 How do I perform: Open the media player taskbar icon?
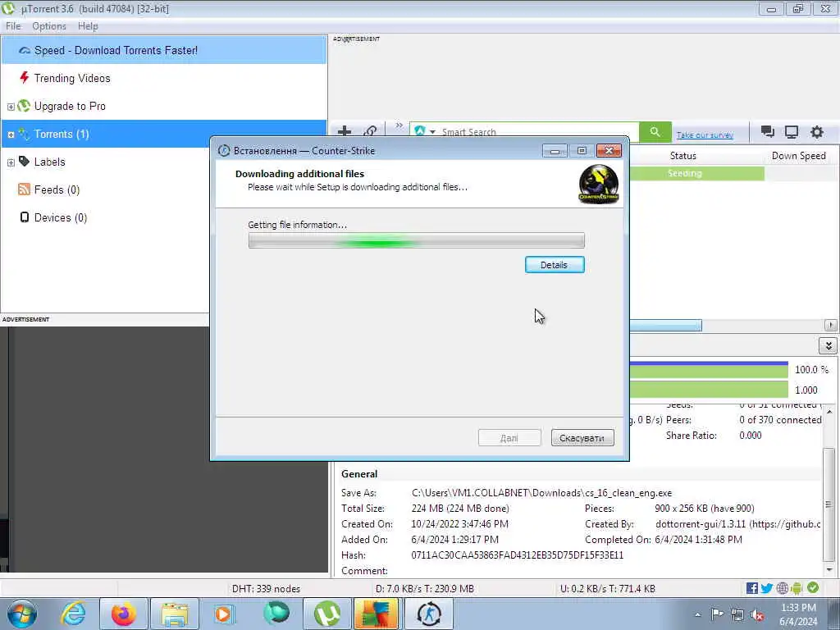(225, 614)
